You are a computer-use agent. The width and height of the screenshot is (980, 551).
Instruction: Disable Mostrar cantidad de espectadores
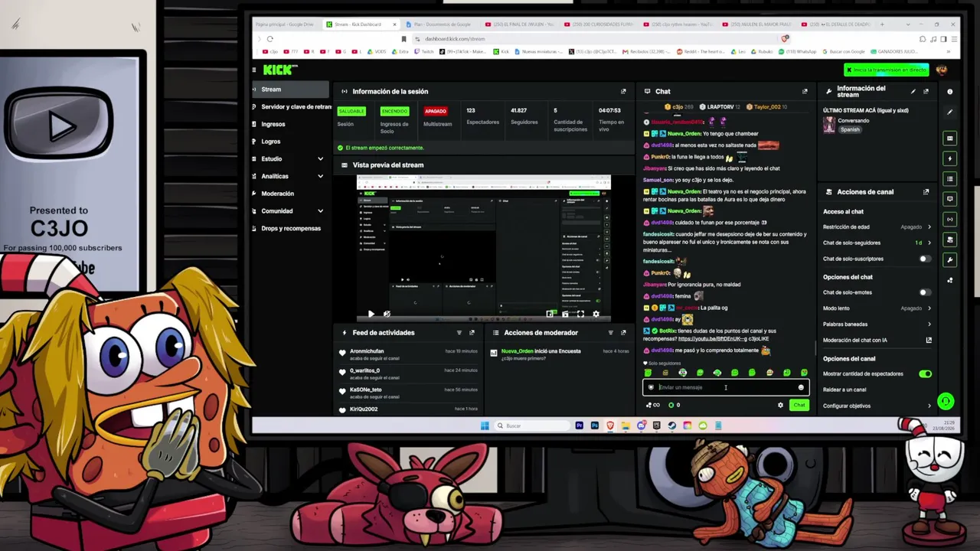pos(925,374)
